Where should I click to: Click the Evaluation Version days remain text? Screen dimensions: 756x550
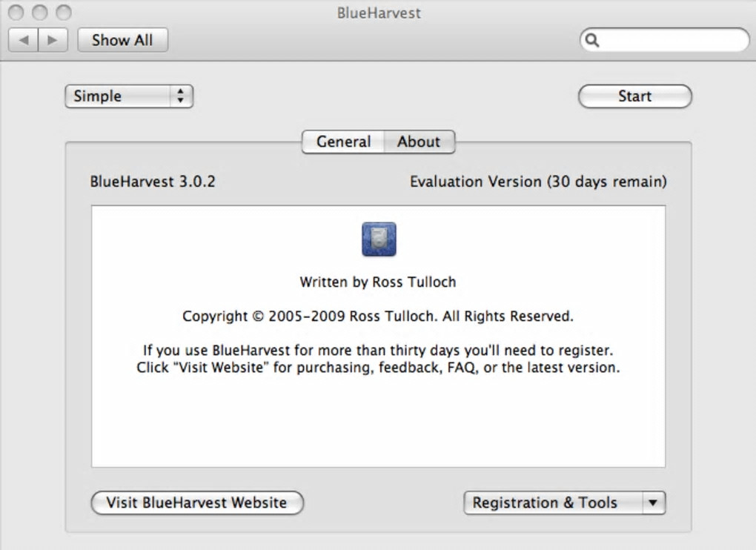(x=538, y=182)
